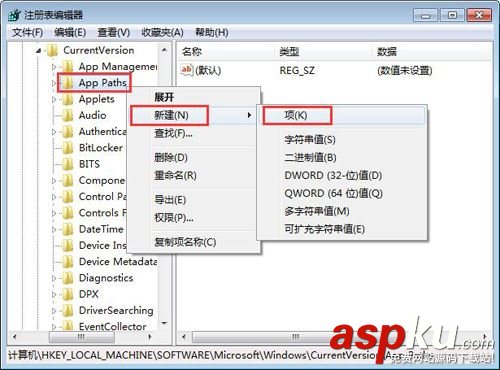Expand the Component key
Screen dimensions: 500x370
(x=54, y=181)
